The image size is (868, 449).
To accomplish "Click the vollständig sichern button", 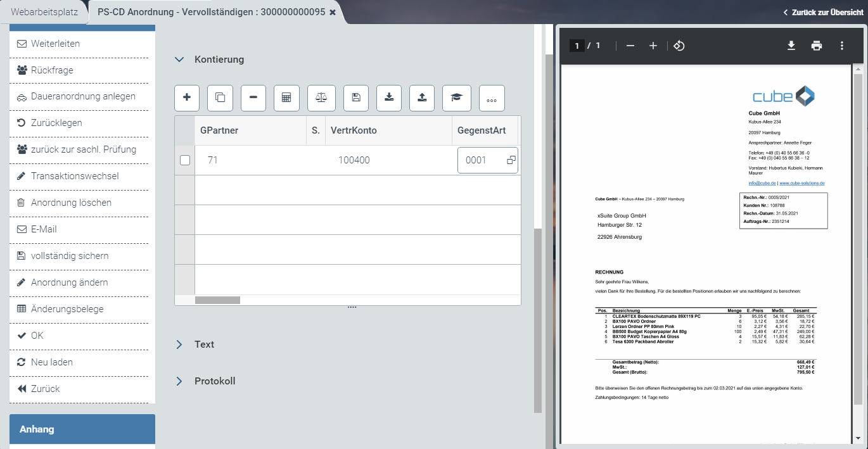I will [70, 256].
